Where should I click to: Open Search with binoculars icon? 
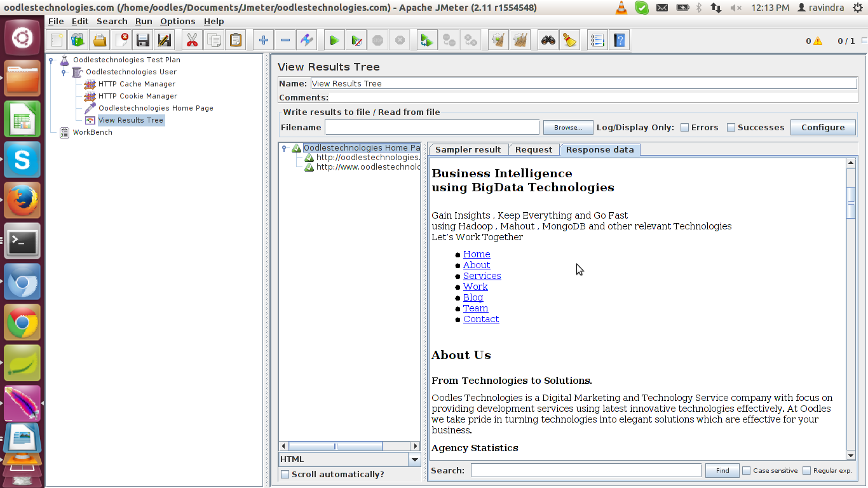click(x=548, y=41)
